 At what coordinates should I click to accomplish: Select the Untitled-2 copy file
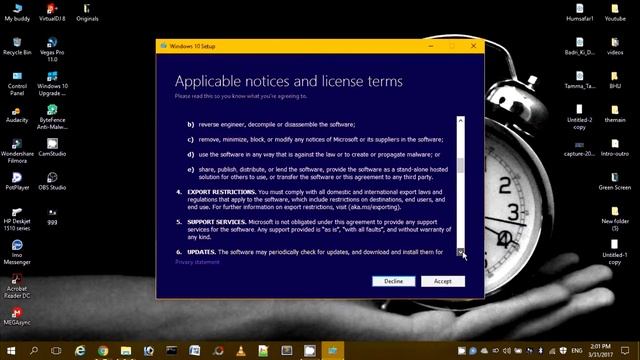click(x=580, y=117)
